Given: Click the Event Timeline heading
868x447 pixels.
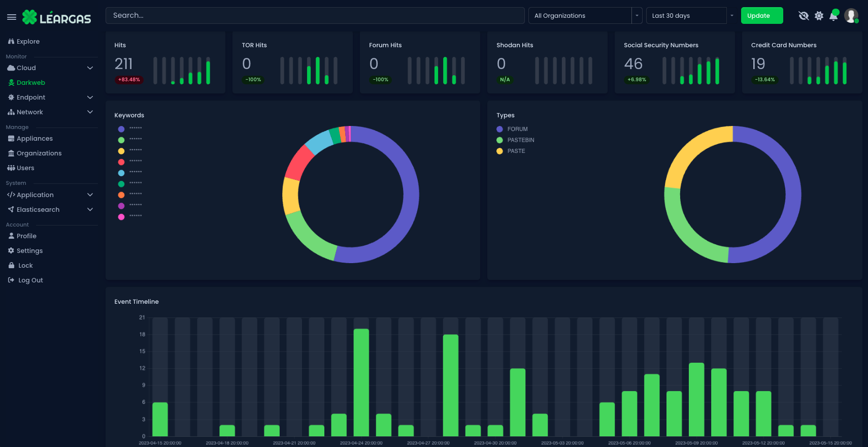Looking at the screenshot, I should [x=137, y=302].
